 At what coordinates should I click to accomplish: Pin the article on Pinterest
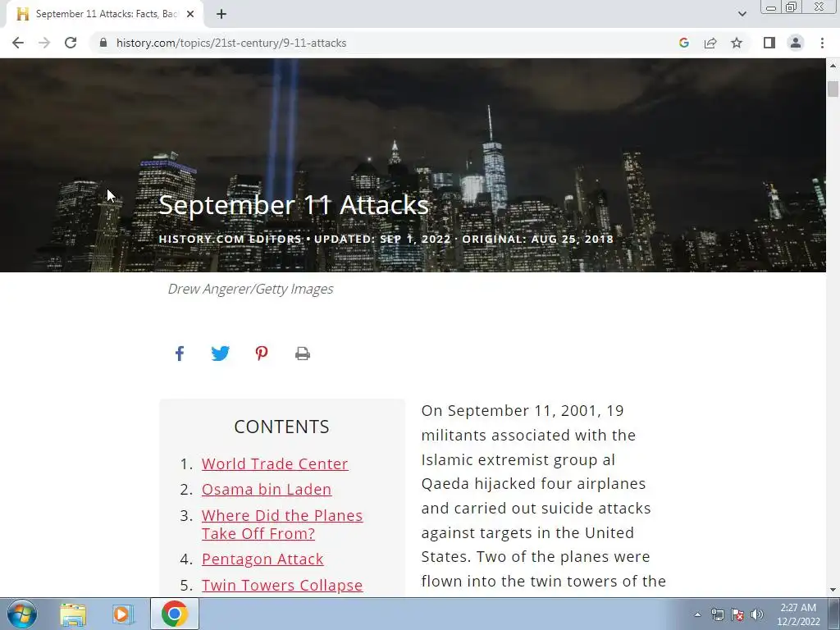coord(262,354)
